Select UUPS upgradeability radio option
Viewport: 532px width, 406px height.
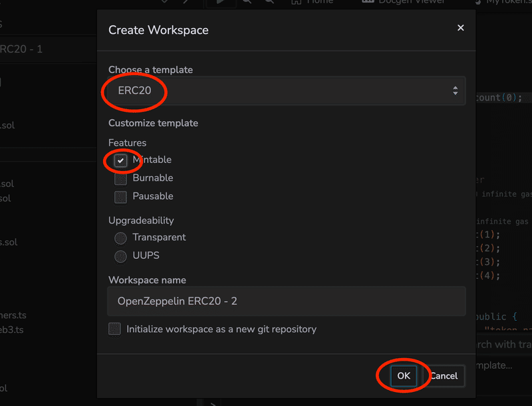[120, 256]
